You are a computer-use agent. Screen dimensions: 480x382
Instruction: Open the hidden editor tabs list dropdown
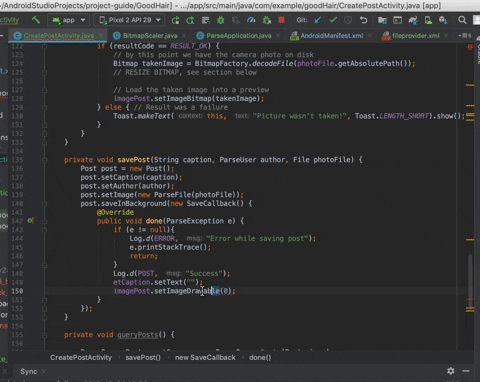[465, 35]
